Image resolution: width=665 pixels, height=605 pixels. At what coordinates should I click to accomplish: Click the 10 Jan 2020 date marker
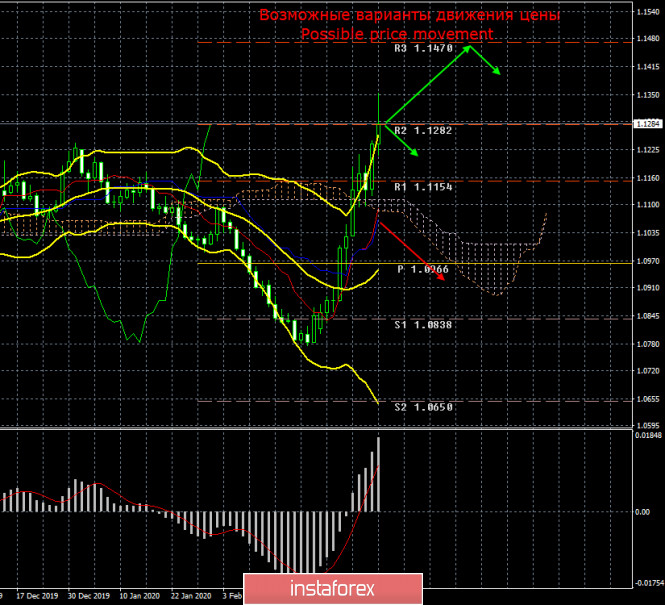(x=140, y=596)
